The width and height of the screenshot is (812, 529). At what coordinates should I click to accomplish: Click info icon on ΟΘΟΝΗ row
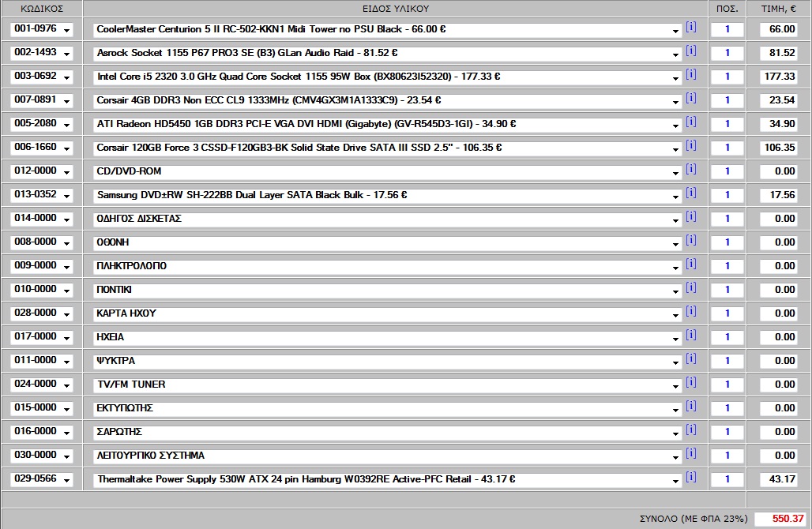pyautogui.click(x=691, y=240)
